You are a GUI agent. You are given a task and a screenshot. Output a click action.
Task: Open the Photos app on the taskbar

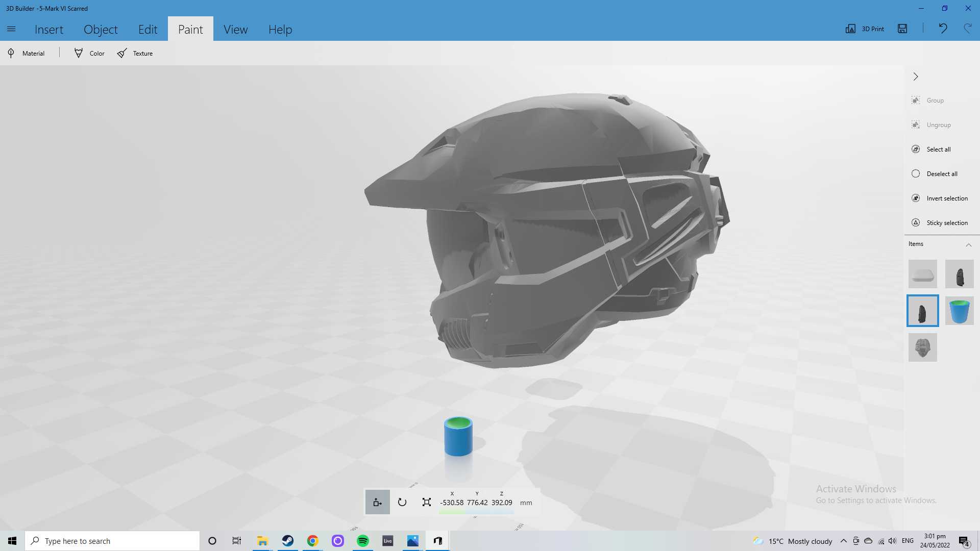point(413,541)
